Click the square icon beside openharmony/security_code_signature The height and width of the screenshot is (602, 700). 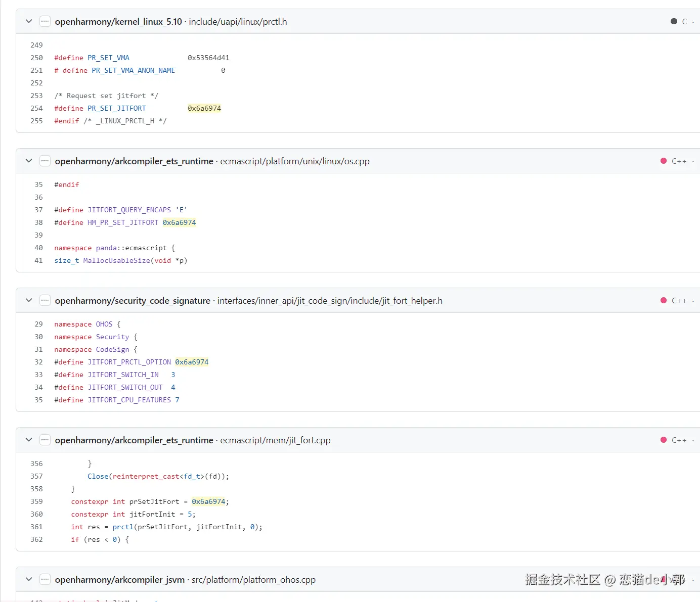click(x=45, y=300)
